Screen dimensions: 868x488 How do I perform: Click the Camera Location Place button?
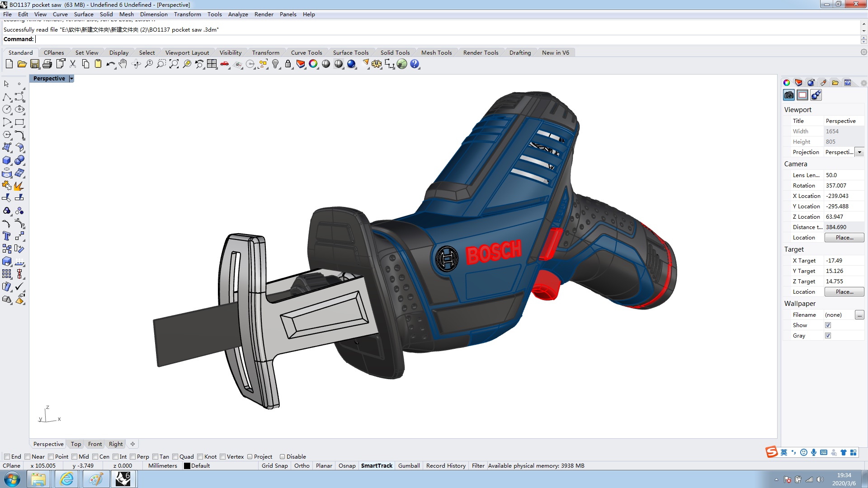[x=844, y=238]
